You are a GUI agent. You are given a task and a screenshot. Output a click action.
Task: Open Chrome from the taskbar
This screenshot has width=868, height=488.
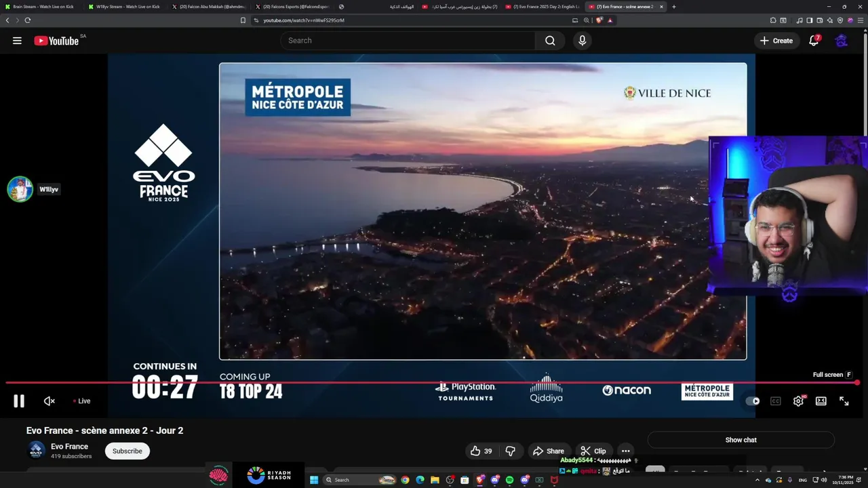coord(405,480)
